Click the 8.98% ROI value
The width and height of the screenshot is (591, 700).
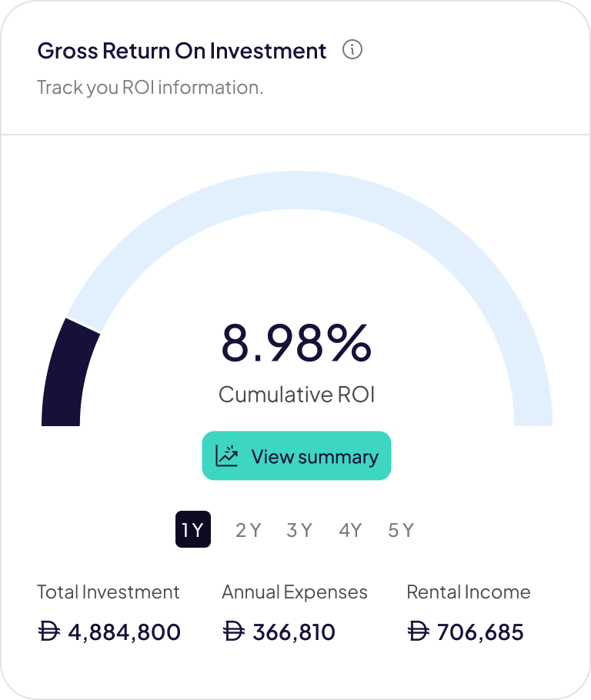(x=296, y=344)
